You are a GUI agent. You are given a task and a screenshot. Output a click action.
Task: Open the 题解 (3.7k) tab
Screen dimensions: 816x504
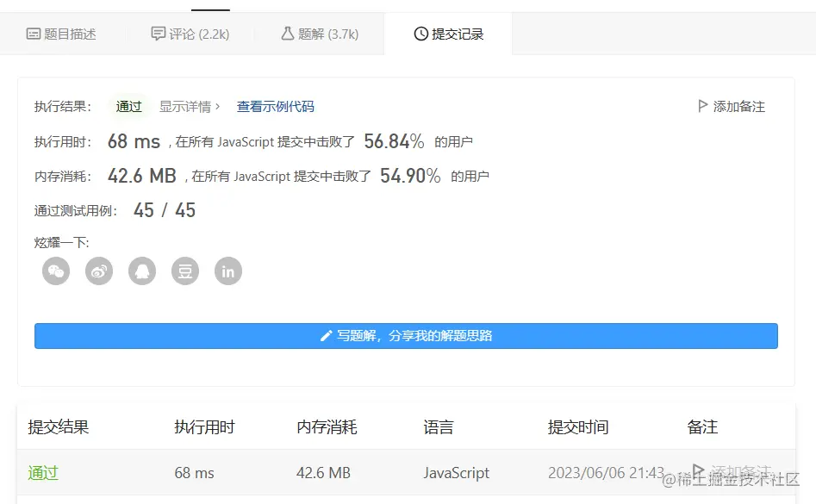click(320, 34)
